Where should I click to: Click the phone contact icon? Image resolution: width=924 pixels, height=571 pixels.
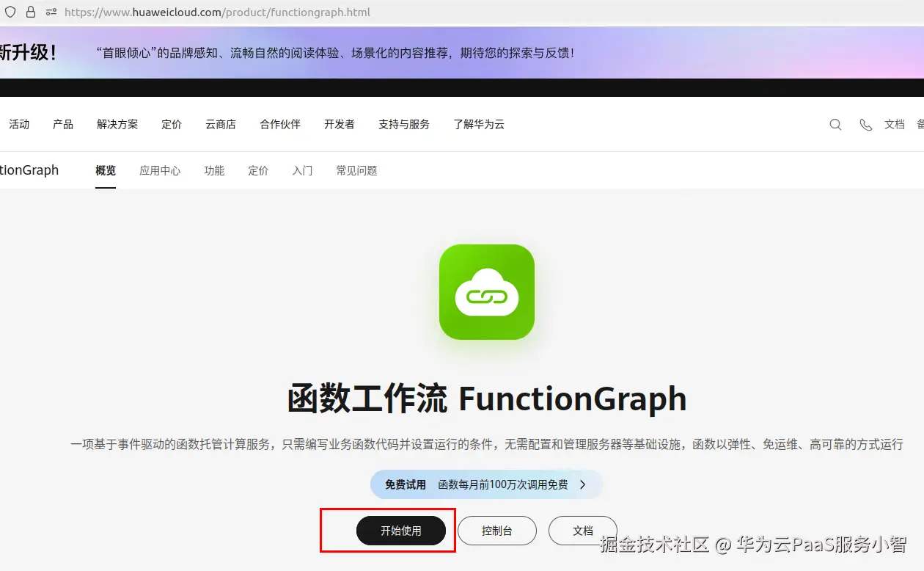click(x=866, y=125)
